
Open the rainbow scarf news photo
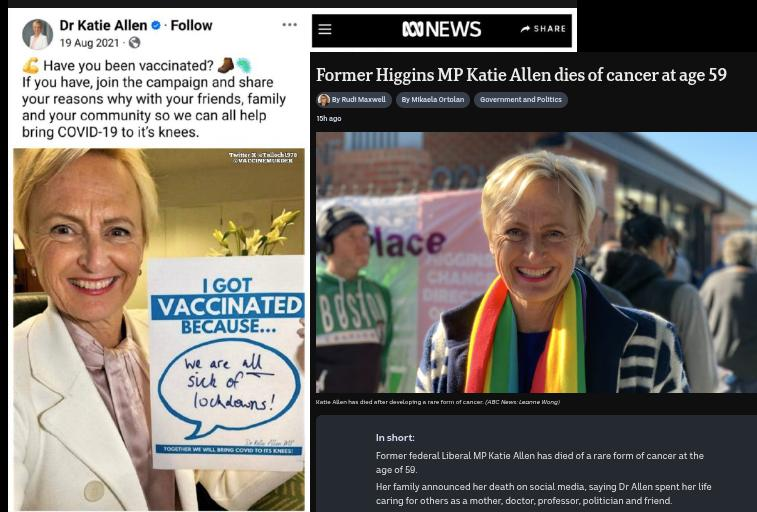(x=536, y=263)
